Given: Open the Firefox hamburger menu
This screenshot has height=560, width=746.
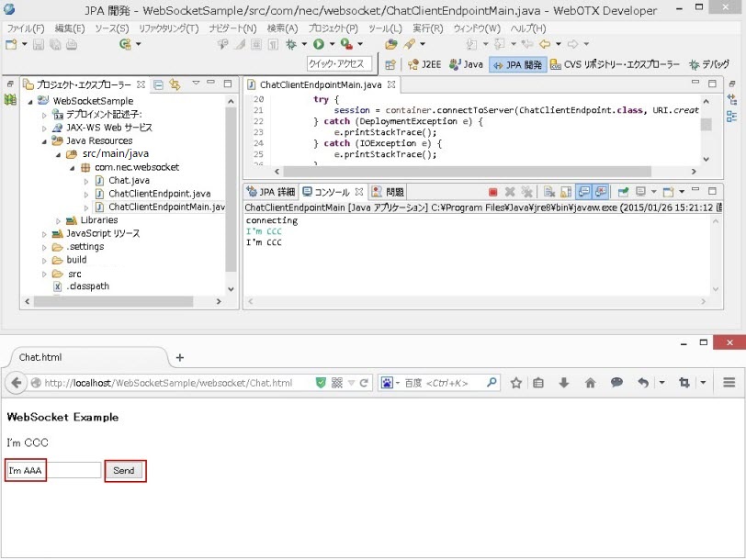Looking at the screenshot, I should pos(729,383).
